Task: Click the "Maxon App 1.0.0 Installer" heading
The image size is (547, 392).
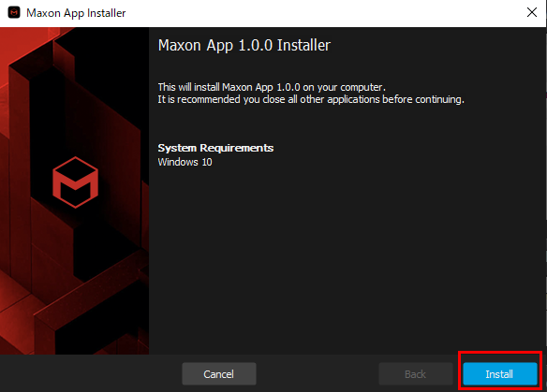Action: coord(244,45)
